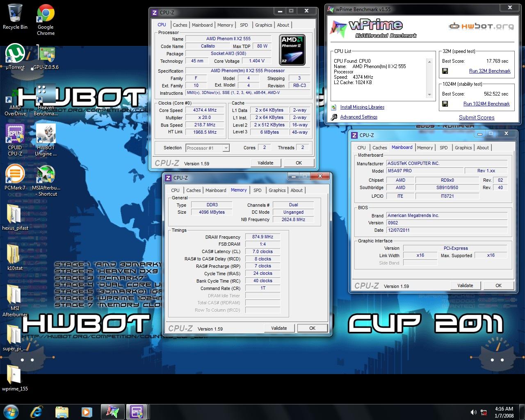Screen dimensions: 525x420
Task: Open Graphics tab in CPU window
Action: pos(263,25)
